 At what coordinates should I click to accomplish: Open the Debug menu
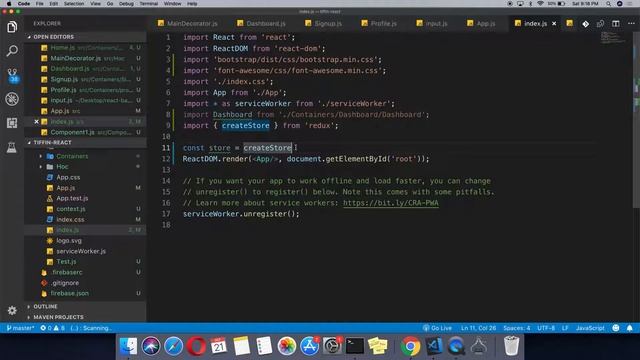click(126, 4)
